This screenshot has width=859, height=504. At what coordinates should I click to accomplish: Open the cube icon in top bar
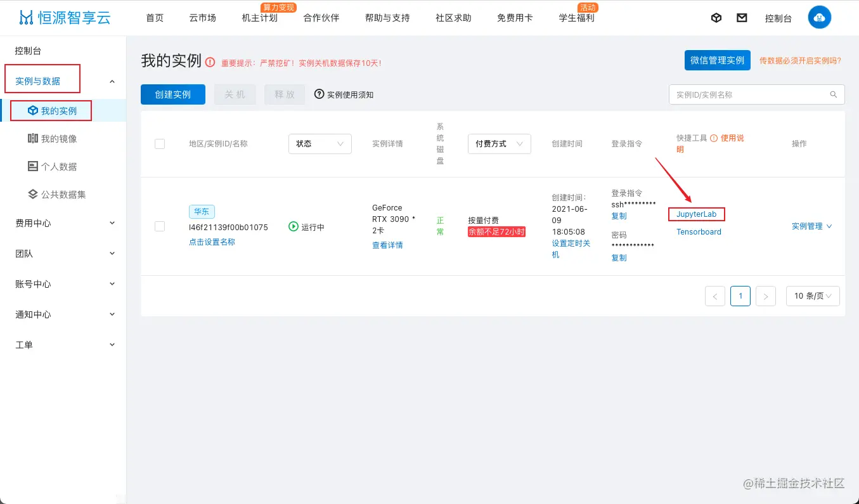(x=716, y=18)
